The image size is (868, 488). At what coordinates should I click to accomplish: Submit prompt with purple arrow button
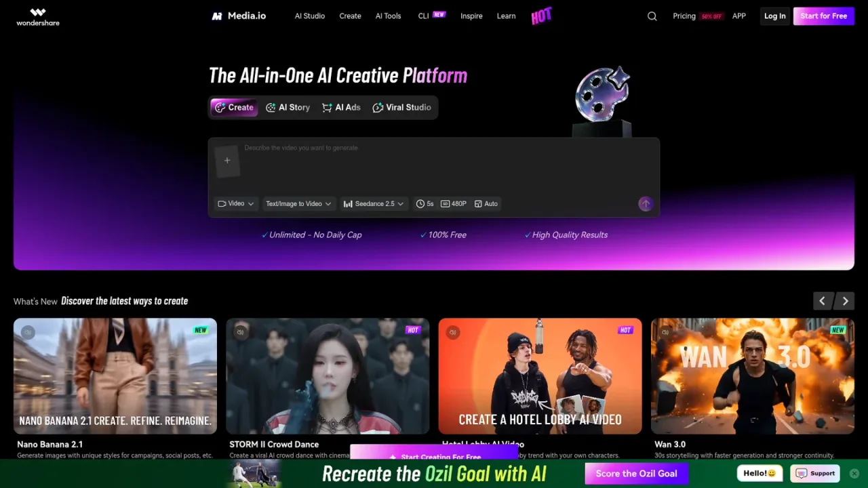click(x=646, y=203)
